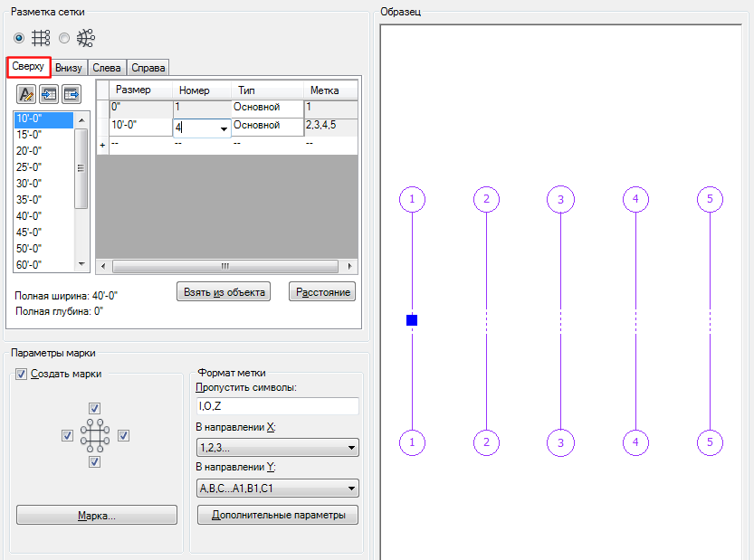This screenshot has height=560, width=754.
Task: Click the Тип column header
Action: point(267,90)
